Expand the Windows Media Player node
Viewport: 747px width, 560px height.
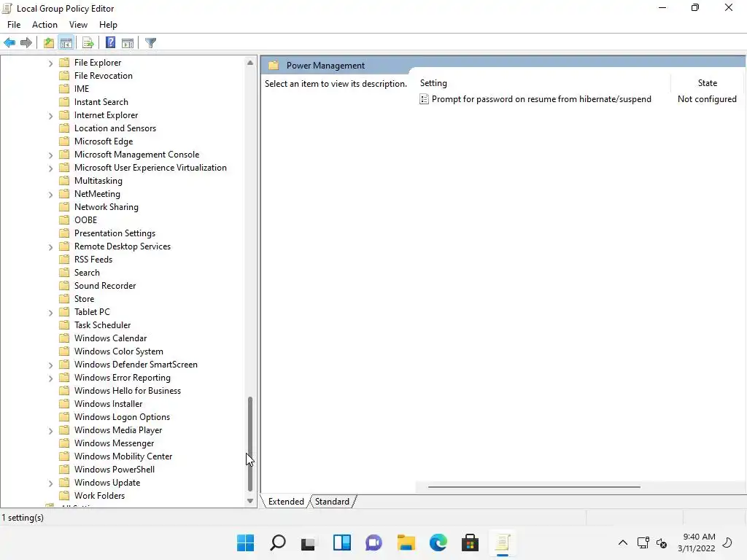[x=50, y=430]
